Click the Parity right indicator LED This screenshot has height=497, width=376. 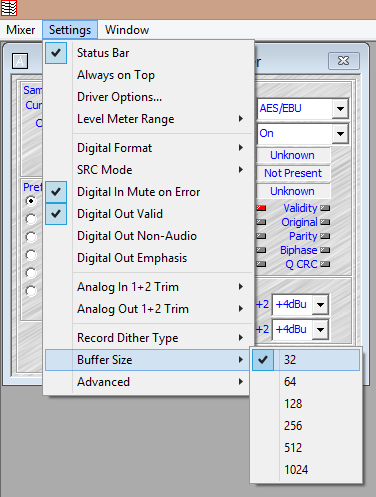point(325,236)
